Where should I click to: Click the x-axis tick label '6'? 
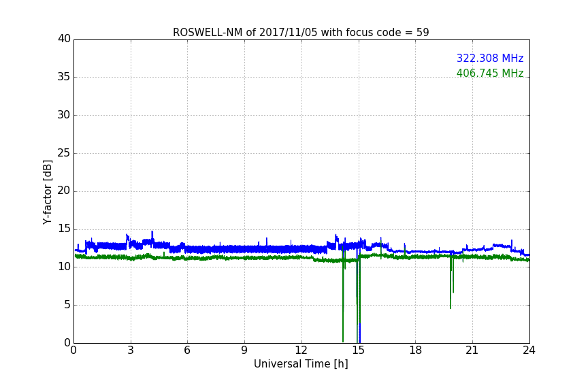point(187,350)
